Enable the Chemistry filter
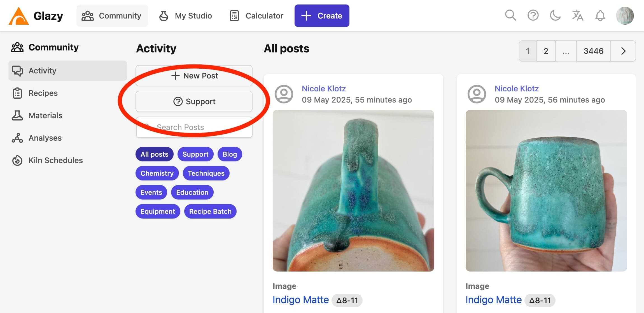Viewport: 644px width, 313px height. coord(157,173)
